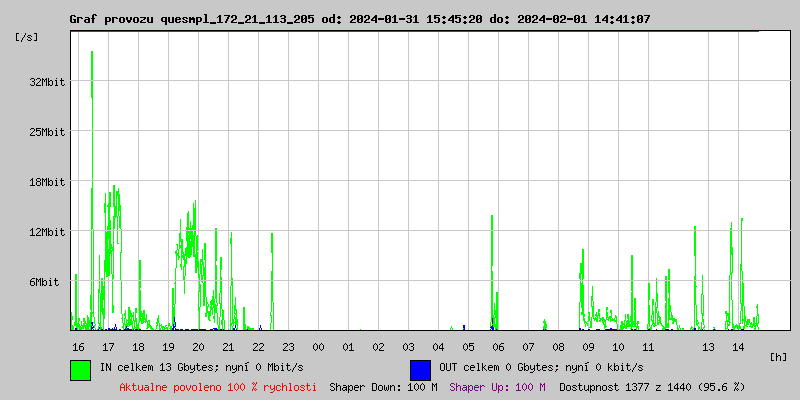This screenshot has width=800, height=400.
Task: Click the 18Mbit vertical axis label
Action: pos(47,182)
